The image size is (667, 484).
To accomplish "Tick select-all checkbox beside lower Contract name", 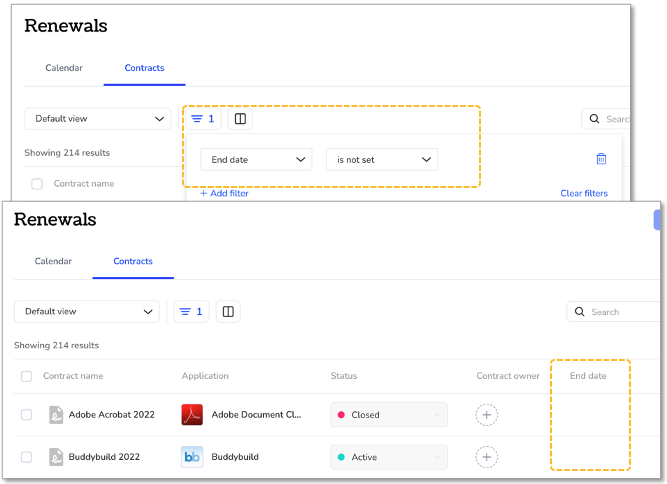I will pyautogui.click(x=26, y=376).
